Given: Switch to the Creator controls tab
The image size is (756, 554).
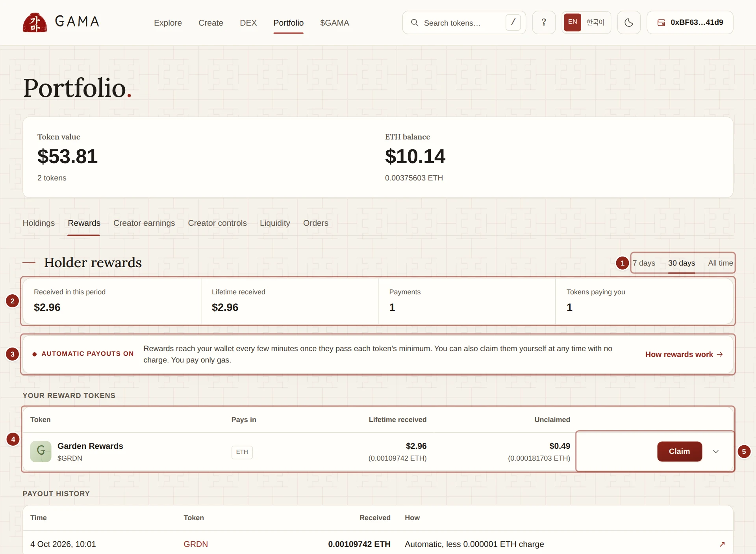Looking at the screenshot, I should pos(217,223).
